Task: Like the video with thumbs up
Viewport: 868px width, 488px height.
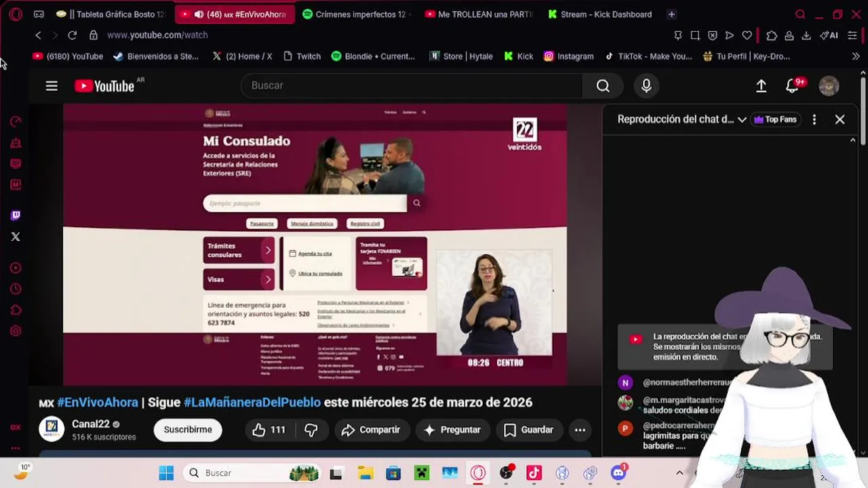Action: [x=269, y=430]
